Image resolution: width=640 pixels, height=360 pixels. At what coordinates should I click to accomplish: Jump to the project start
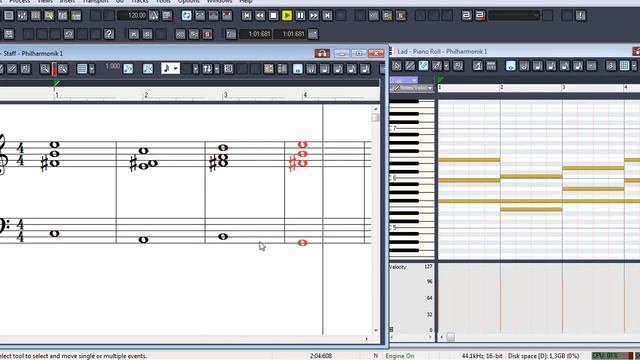pos(247,16)
